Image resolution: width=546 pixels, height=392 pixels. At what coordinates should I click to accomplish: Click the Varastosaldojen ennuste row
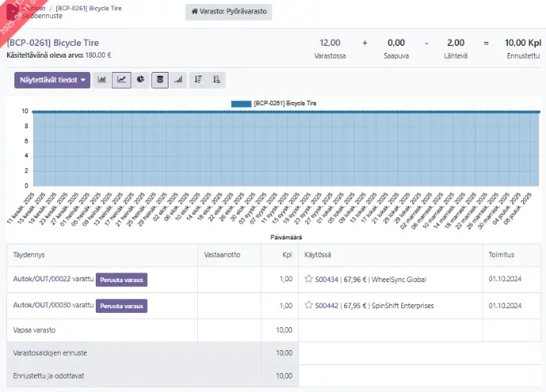[153, 353]
